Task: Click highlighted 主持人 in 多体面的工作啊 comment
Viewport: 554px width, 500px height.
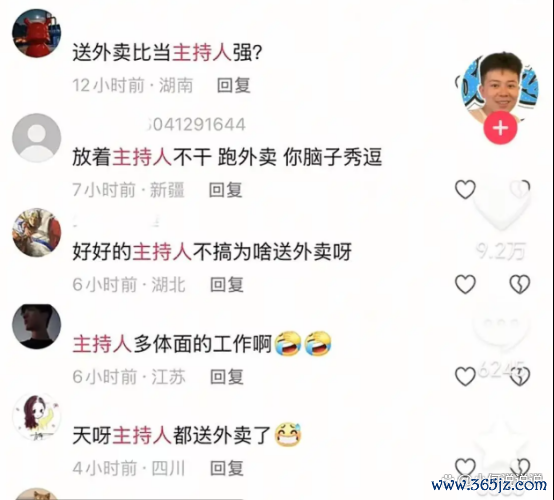Action: click(x=102, y=344)
